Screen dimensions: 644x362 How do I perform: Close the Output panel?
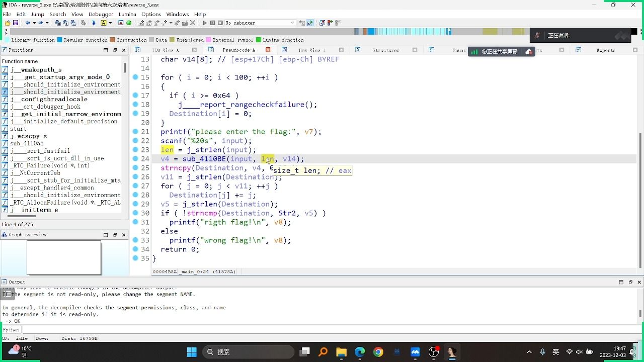pos(639,282)
